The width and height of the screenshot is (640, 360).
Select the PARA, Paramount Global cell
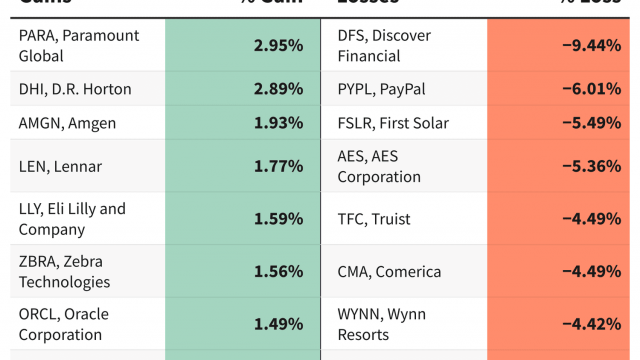point(88,45)
